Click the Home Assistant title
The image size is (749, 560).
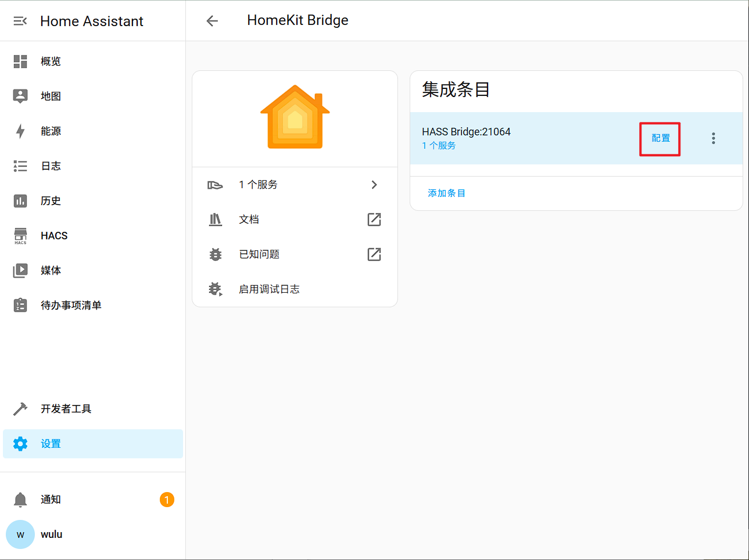pyautogui.click(x=92, y=21)
